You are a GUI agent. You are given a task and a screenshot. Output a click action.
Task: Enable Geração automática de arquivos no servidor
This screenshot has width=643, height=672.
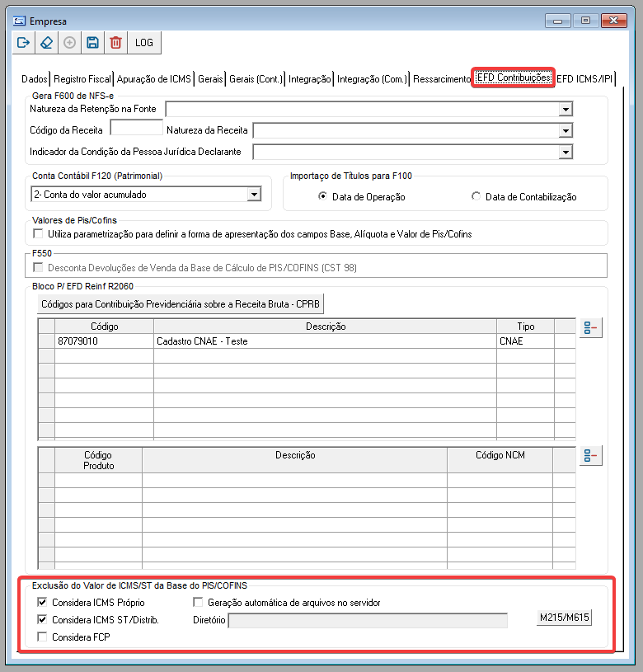[198, 602]
